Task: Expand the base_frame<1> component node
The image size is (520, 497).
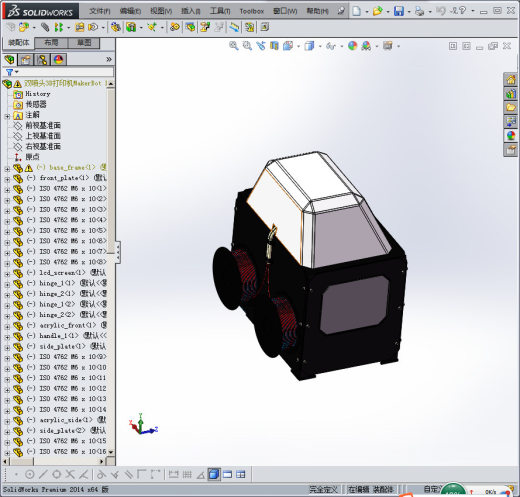Action: pos(7,169)
